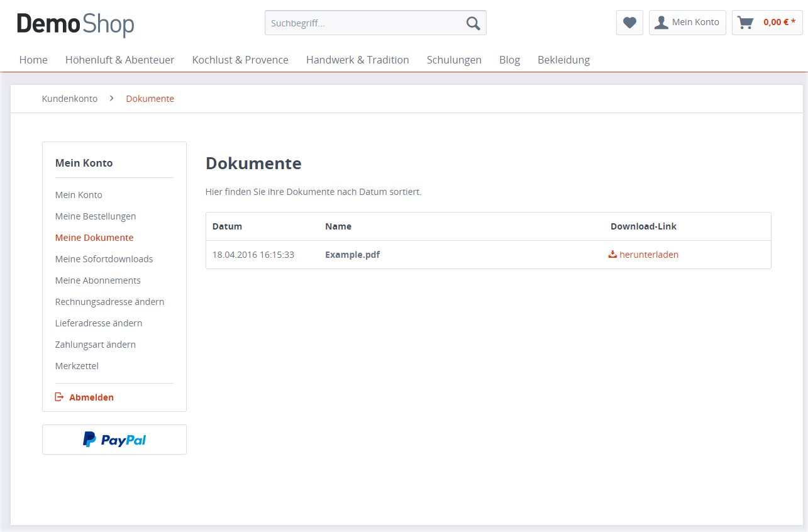Click the search magnifier icon
808x532 pixels.
(473, 23)
